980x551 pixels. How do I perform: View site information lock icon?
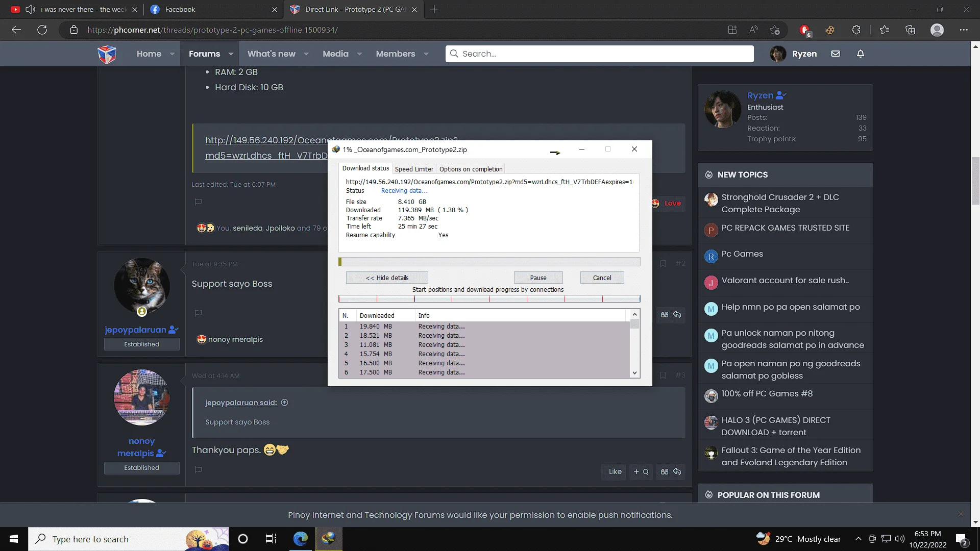tap(74, 30)
